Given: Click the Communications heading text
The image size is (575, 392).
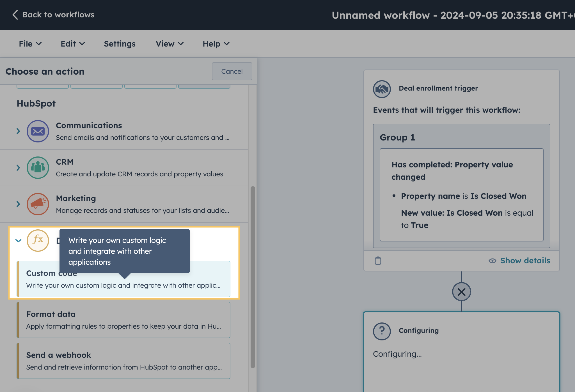Looking at the screenshot, I should coord(89,125).
